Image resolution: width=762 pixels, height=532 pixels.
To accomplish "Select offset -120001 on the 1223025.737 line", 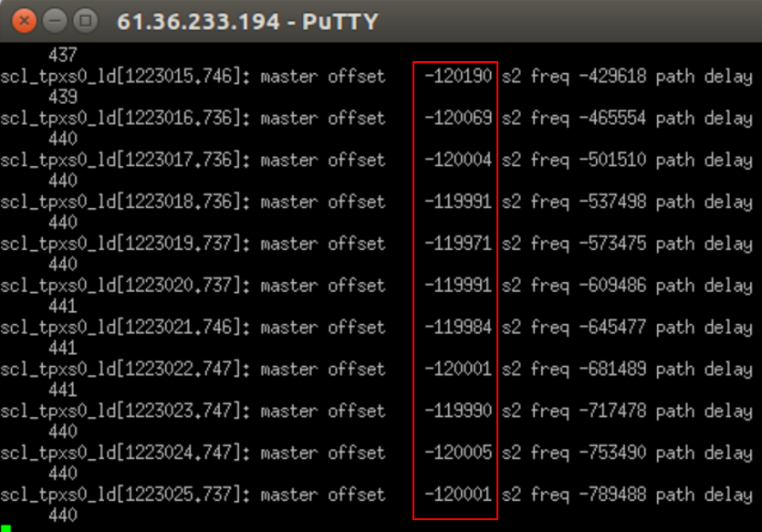I will tap(458, 495).
